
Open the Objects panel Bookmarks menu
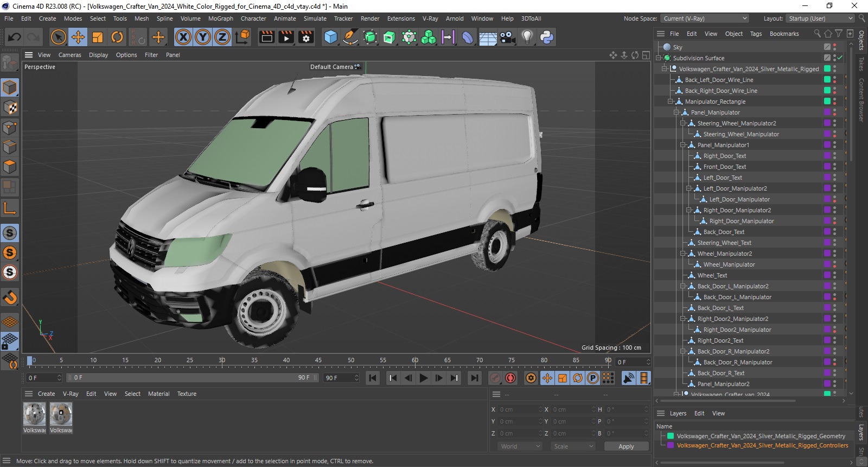pos(784,34)
